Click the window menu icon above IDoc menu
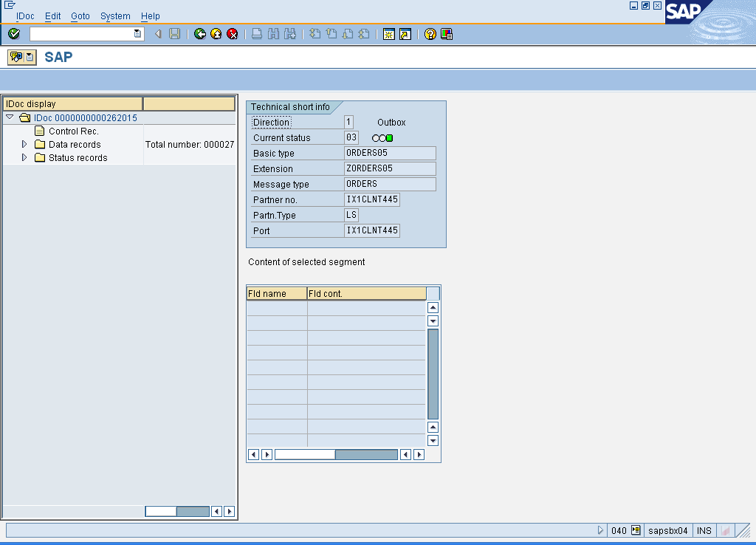This screenshot has width=756, height=545. 9,5
